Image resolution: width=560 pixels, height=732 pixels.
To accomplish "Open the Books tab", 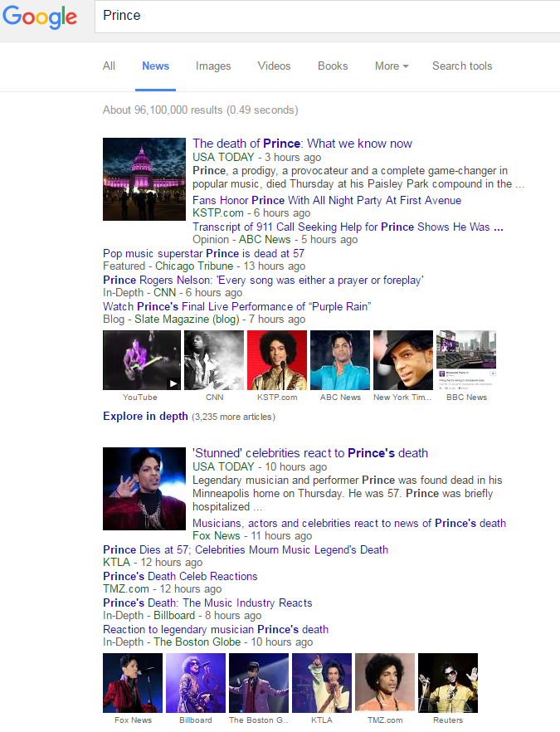I will click(x=333, y=66).
